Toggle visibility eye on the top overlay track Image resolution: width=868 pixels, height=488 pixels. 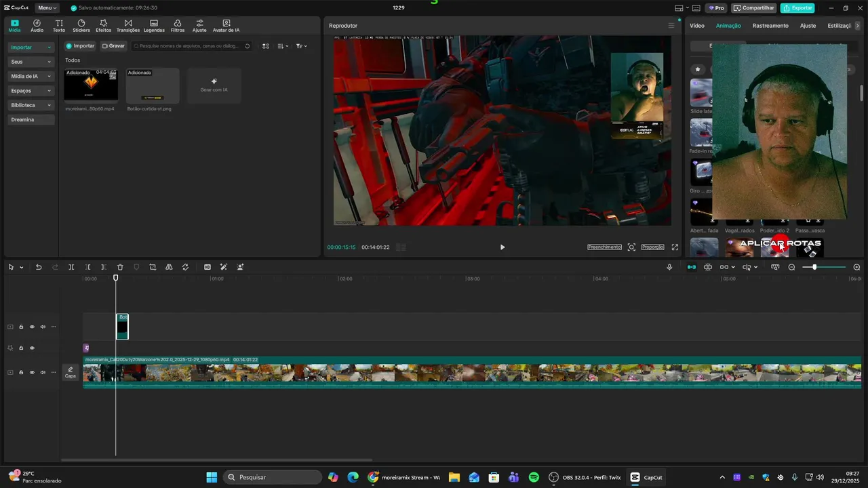(32, 327)
